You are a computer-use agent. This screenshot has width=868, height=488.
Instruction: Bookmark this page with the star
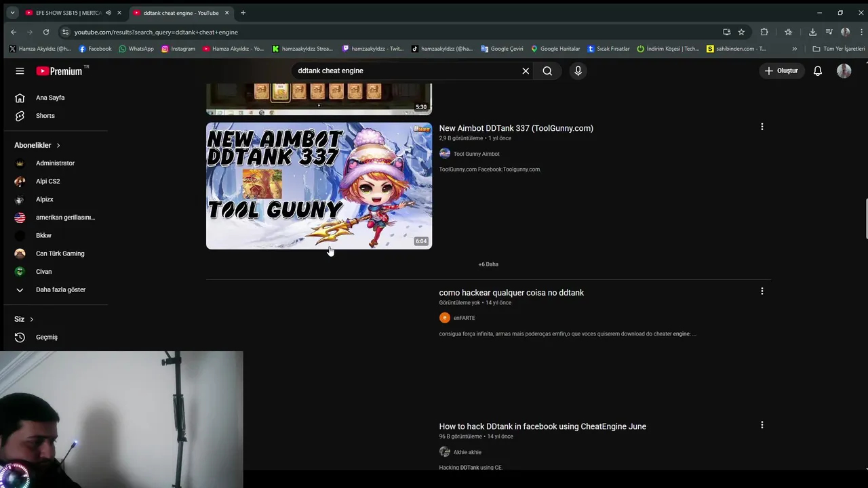pos(741,32)
